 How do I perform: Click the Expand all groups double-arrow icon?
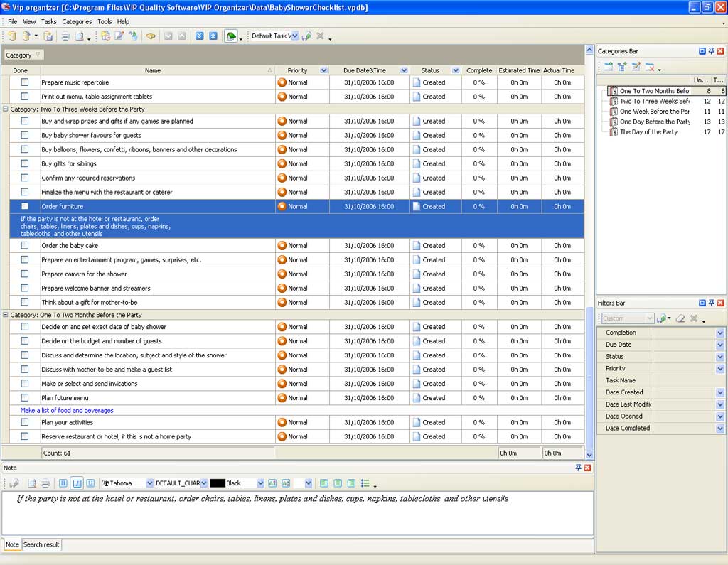199,36
